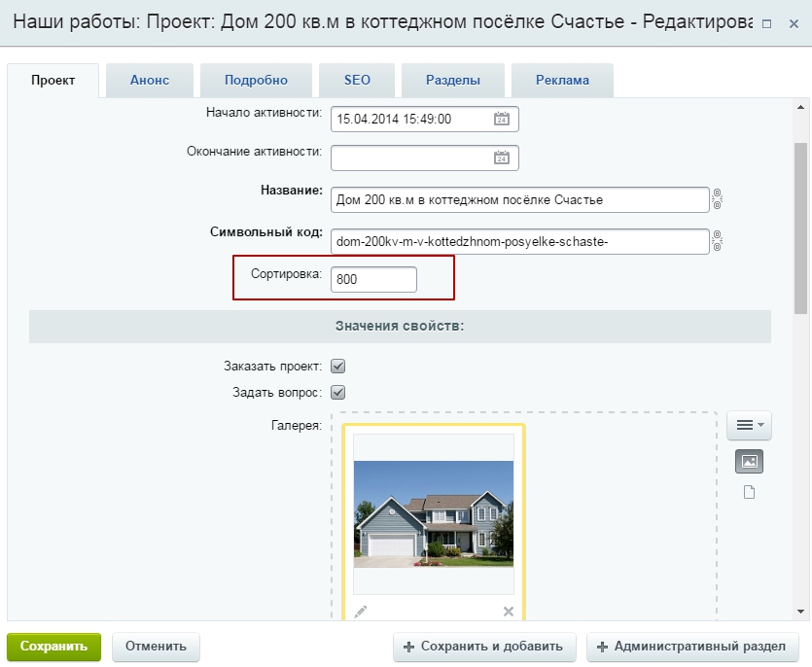Click the Отменить button

tap(156, 647)
